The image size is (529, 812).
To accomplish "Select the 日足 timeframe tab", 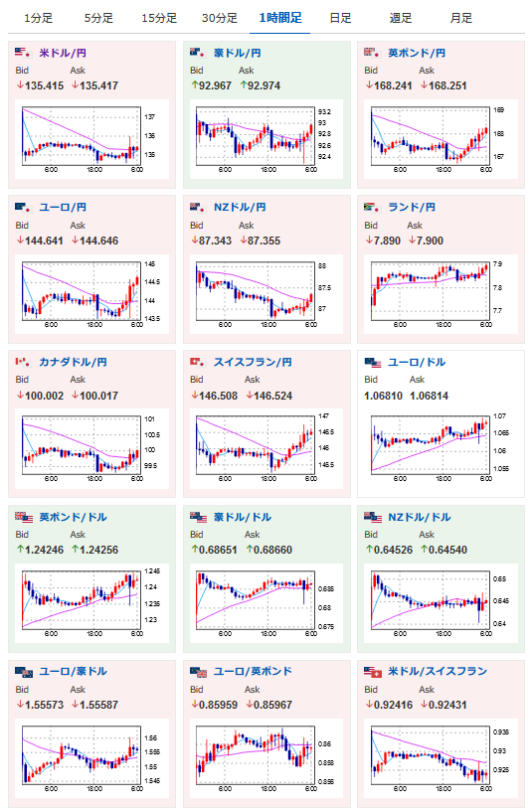I will 340,18.
